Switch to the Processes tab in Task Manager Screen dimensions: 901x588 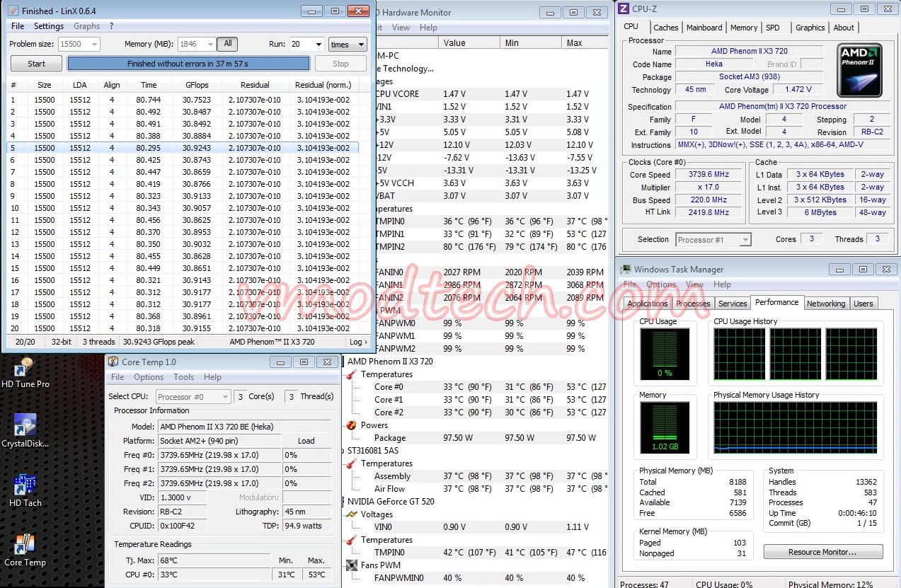pos(693,304)
